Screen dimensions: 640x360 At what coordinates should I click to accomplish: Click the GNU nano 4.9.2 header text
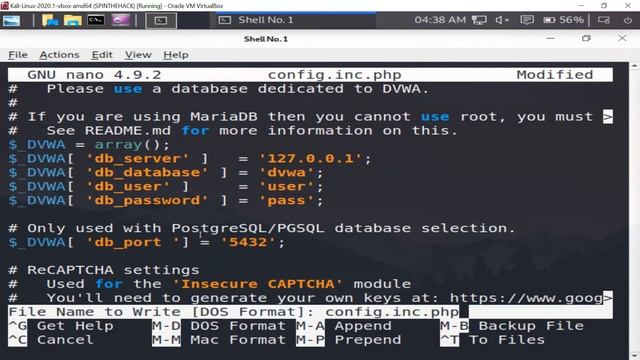[x=94, y=75]
